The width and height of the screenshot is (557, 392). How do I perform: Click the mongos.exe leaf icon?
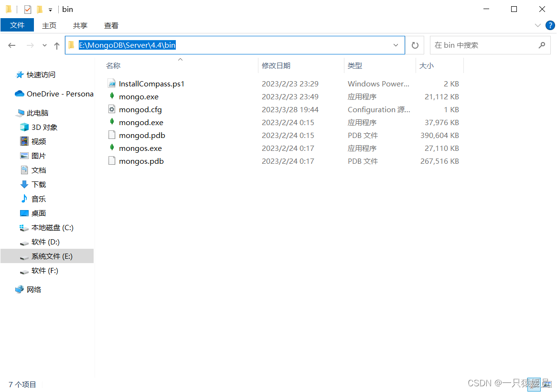[x=112, y=148]
